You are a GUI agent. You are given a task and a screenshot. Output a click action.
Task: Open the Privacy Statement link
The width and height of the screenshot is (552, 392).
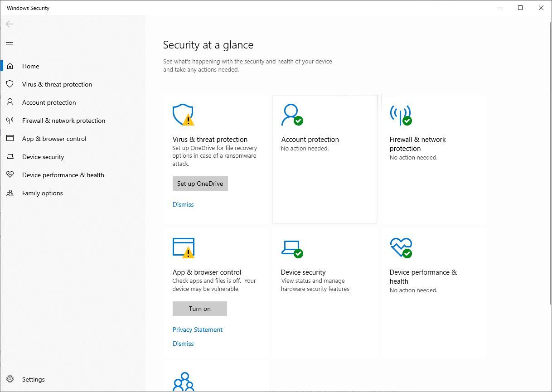[197, 329]
